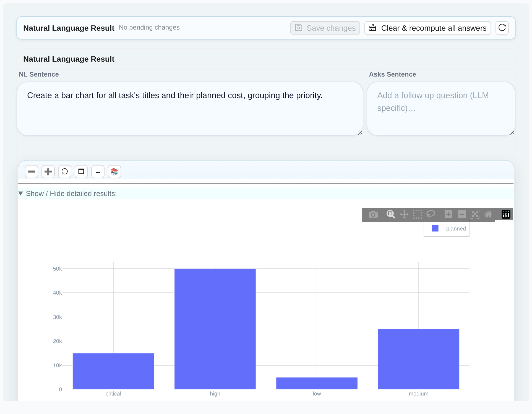Click the circle toolbar button

65,172
